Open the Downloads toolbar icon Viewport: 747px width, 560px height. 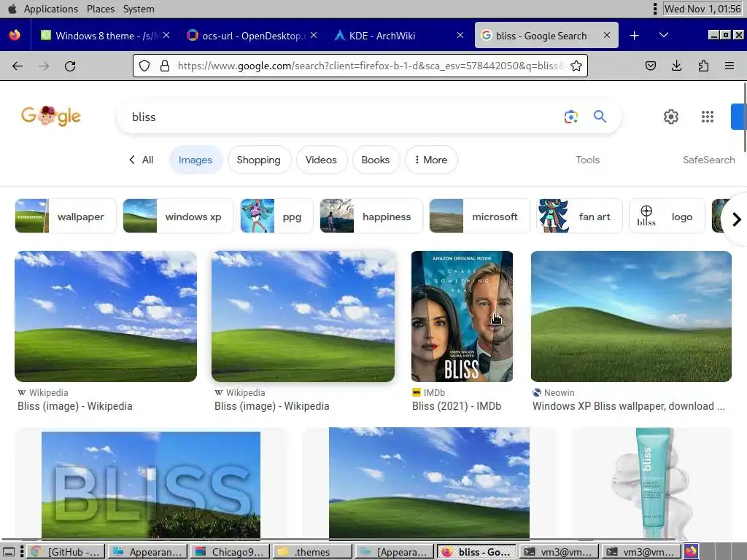point(676,66)
